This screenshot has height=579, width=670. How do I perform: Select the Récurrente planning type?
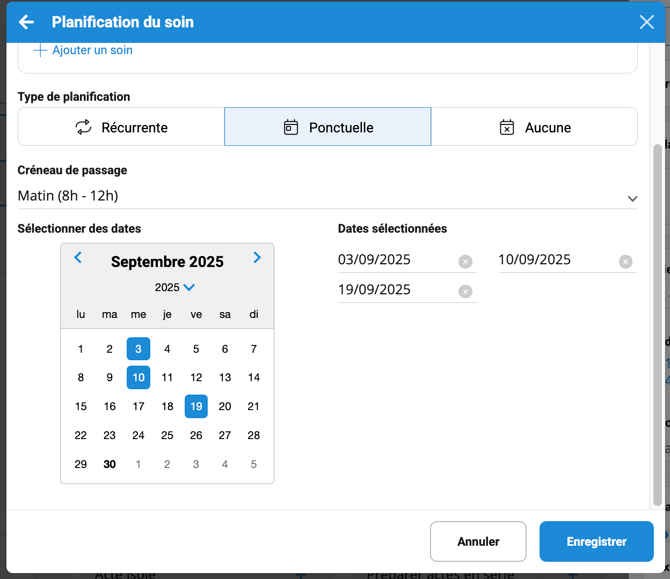pos(121,127)
